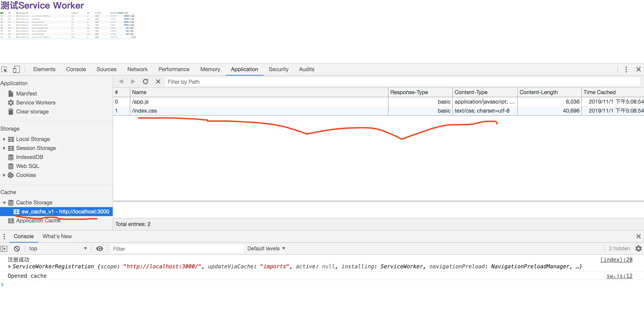644x312 pixels.
Task: Toggle the live expression eye icon
Action: pos(100,249)
